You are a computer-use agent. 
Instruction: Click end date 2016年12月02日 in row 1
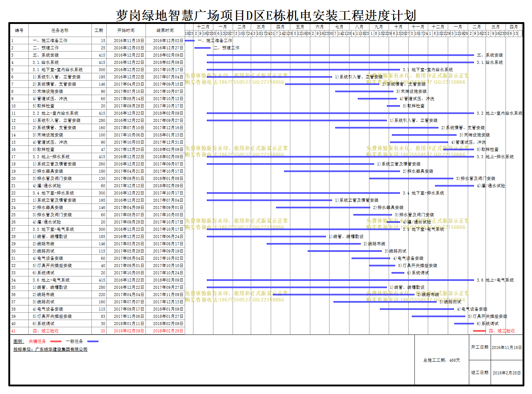(x=168, y=41)
